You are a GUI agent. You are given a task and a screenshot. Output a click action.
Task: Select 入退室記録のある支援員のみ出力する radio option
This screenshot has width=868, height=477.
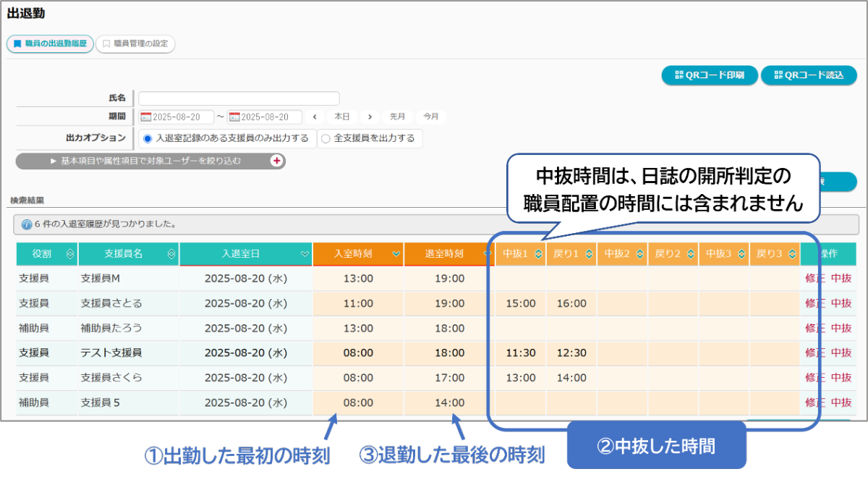point(148,138)
